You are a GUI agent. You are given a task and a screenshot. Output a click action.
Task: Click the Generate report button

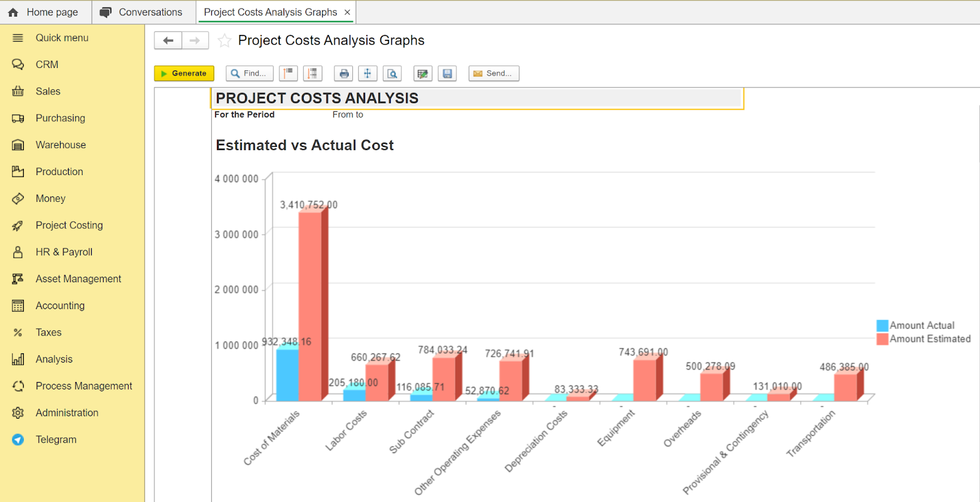[x=184, y=73]
